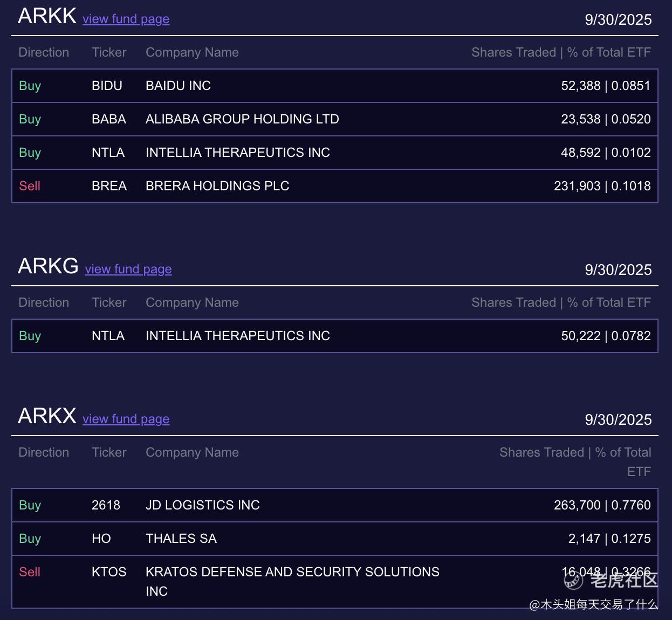Select INTELLIA THERAPEUTICS row in the ARKK table
Screen dimensions: 672x620
tap(334, 153)
